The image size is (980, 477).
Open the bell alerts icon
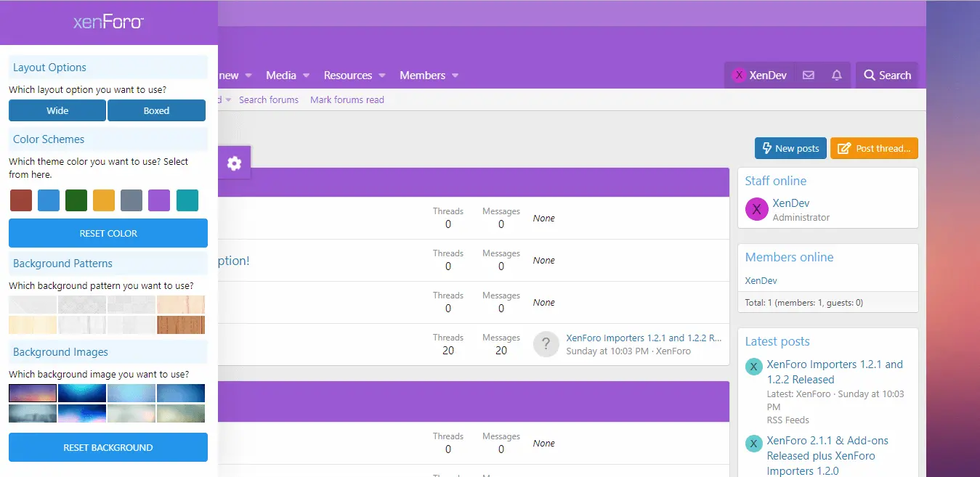(837, 76)
